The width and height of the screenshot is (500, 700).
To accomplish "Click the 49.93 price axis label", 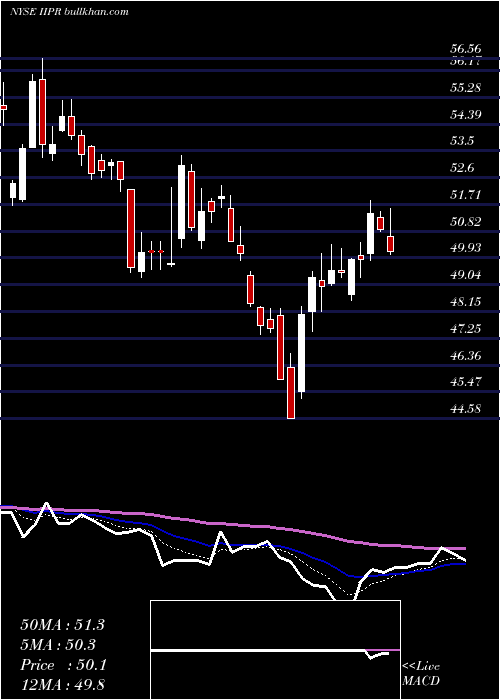I will coord(466,248).
